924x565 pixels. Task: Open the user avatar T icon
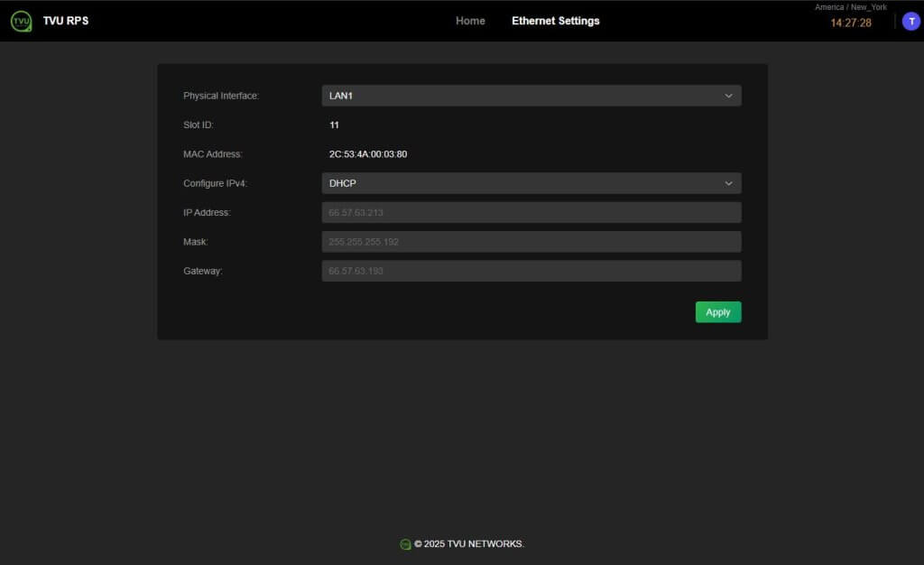(911, 21)
